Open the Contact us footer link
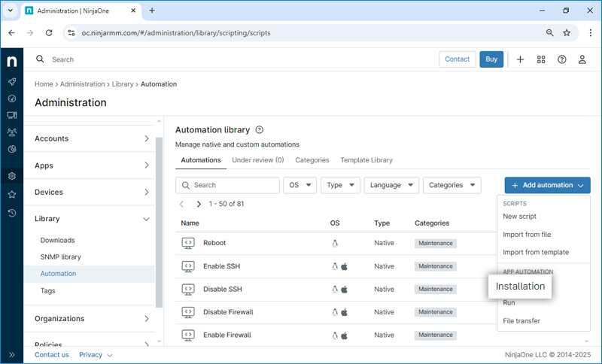Screen dimensions: 602x364 pos(51,354)
